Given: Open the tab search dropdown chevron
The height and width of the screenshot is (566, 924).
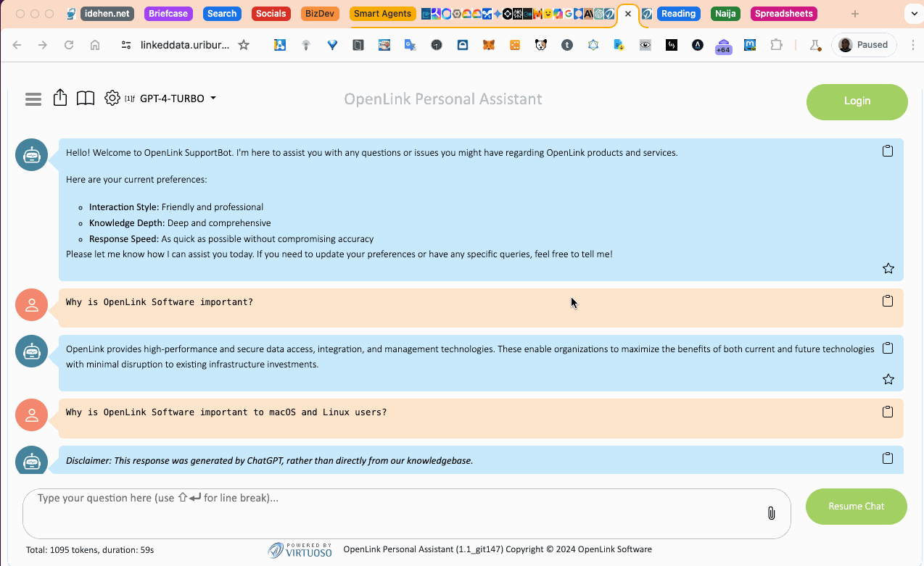Looking at the screenshot, I should [x=913, y=14].
